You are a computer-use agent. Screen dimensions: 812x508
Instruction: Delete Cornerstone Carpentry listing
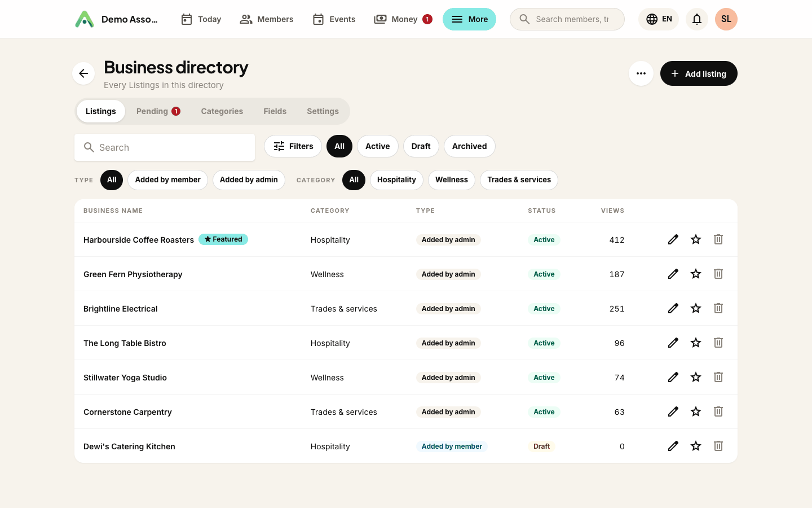tap(718, 411)
